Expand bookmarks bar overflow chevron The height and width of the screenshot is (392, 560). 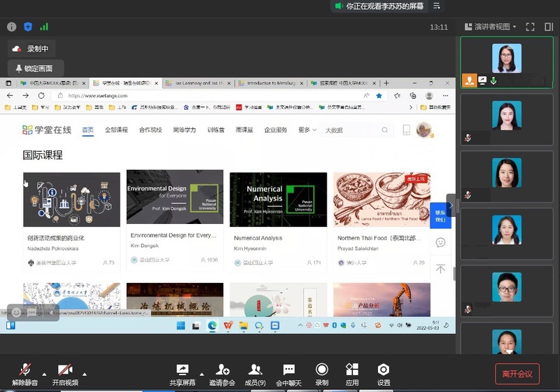pyautogui.click(x=411, y=107)
